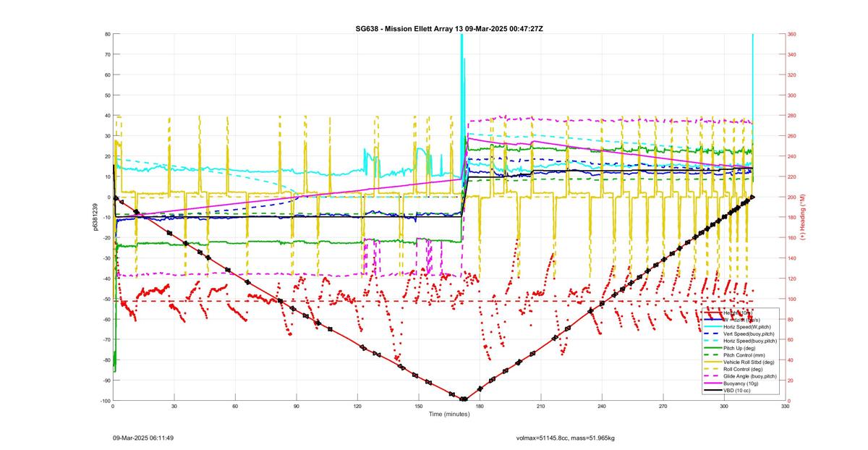Click the cyan line sample beside 'Horiz Speed(W,pitch)'
868x450 pixels.
(x=713, y=327)
